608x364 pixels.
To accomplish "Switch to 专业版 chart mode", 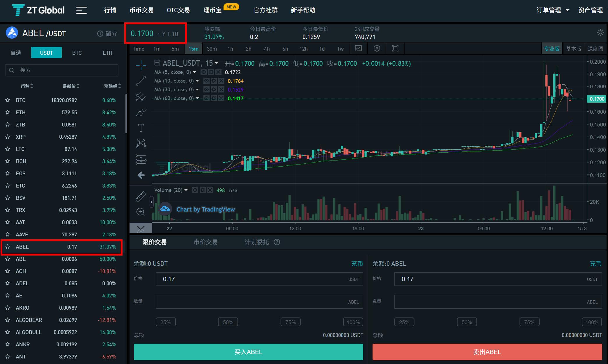I will pos(552,49).
